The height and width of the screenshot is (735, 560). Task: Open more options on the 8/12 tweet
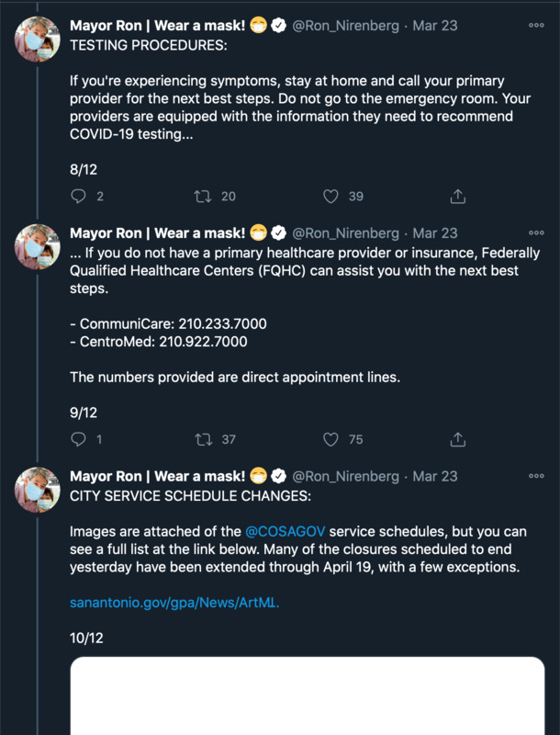[x=536, y=26]
